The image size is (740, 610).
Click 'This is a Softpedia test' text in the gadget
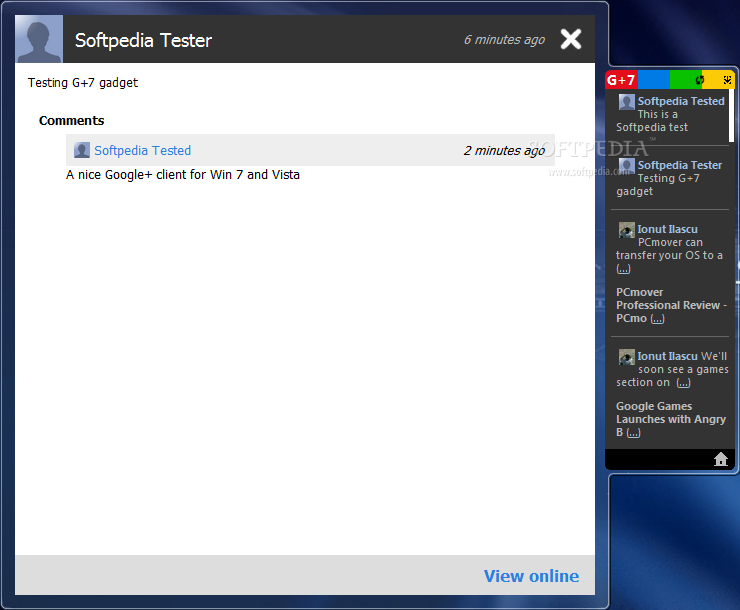click(x=652, y=121)
